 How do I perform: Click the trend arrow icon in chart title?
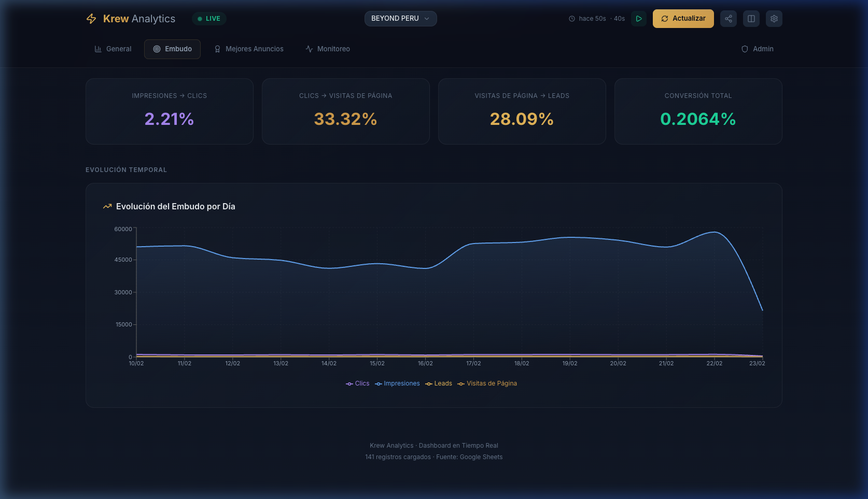(x=107, y=206)
